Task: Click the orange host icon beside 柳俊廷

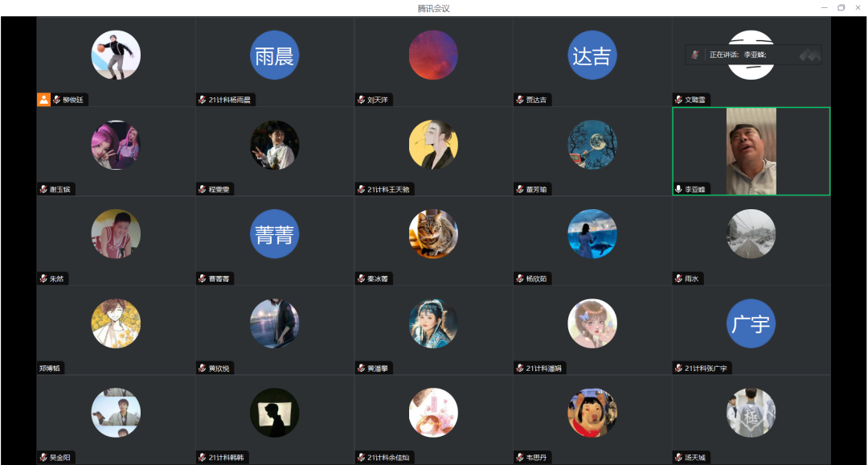Action: (43, 100)
